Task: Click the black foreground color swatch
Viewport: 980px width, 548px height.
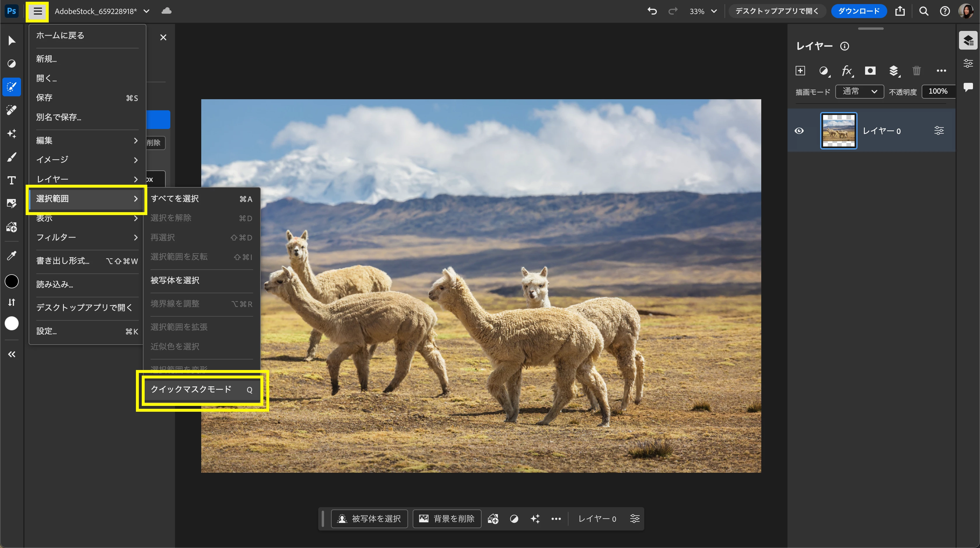Action: (x=11, y=282)
